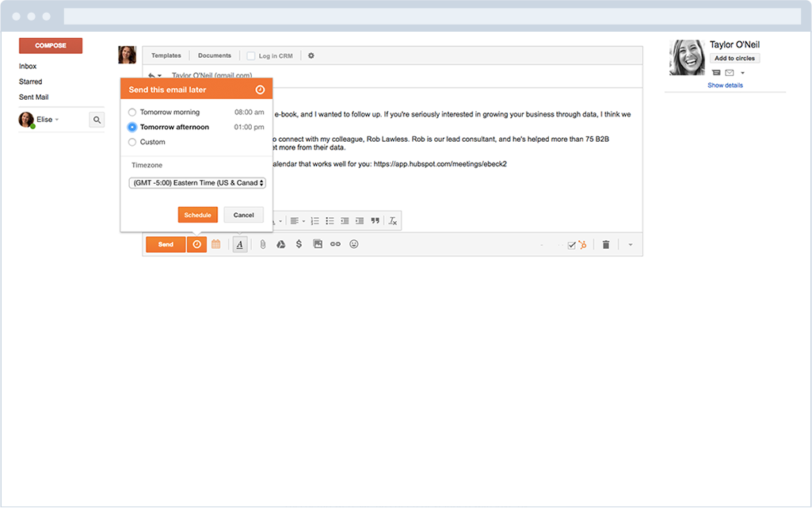Choose the Custom send time option
Viewport: 812px width, 508px height.
click(x=132, y=142)
